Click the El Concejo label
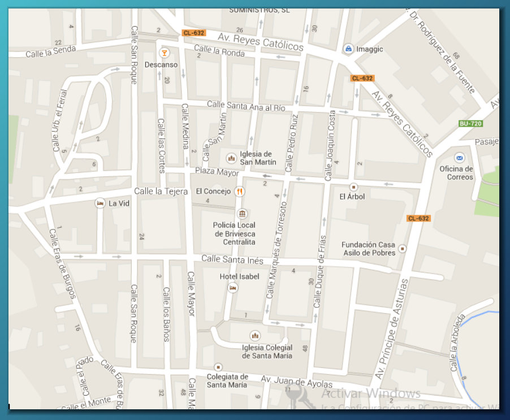The width and height of the screenshot is (510, 420). tap(213, 191)
